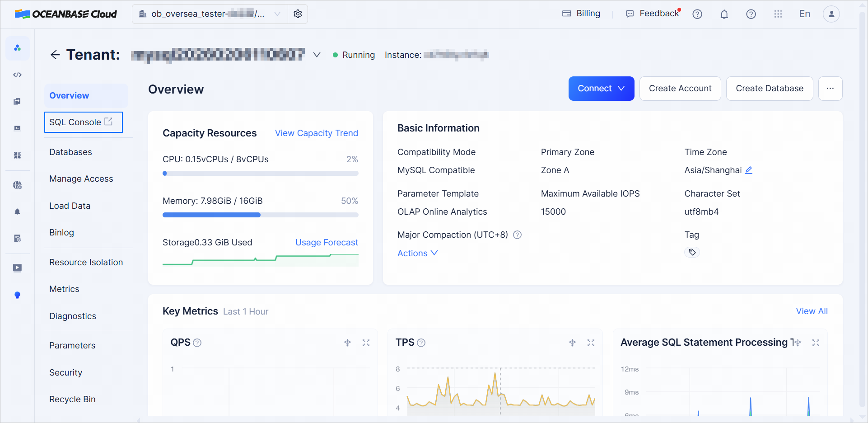This screenshot has height=423, width=868.
Task: Click the Memory usage progress bar
Action: 260,215
